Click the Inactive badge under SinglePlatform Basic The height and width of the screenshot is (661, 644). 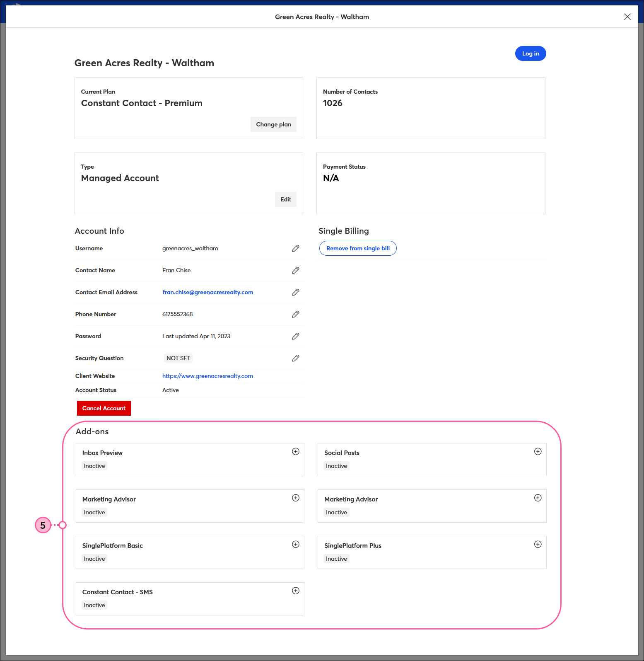[94, 559]
